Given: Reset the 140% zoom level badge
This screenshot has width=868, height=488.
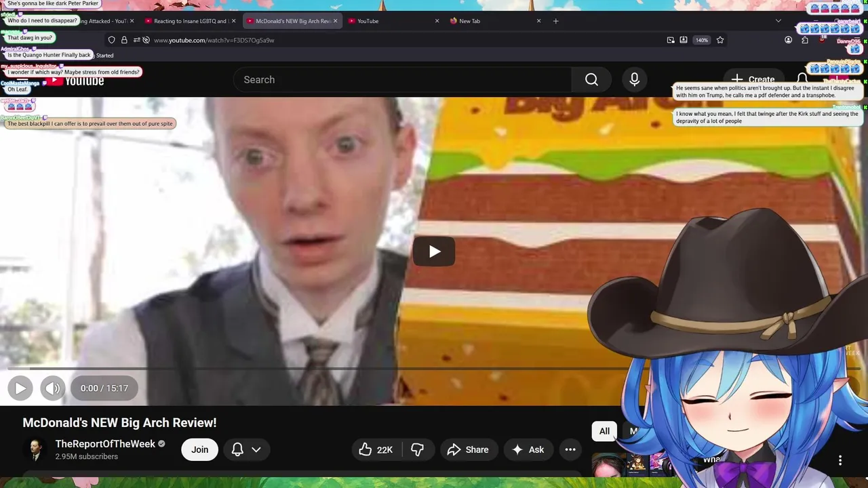Looking at the screenshot, I should [702, 40].
